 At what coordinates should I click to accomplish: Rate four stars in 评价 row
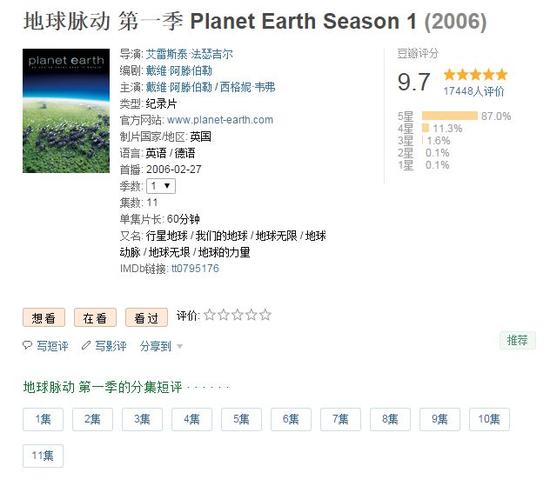pos(251,315)
